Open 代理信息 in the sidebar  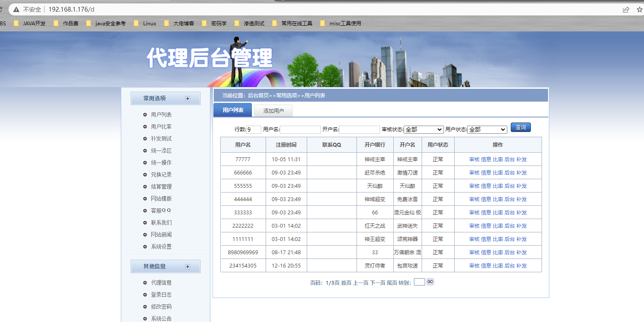161,283
